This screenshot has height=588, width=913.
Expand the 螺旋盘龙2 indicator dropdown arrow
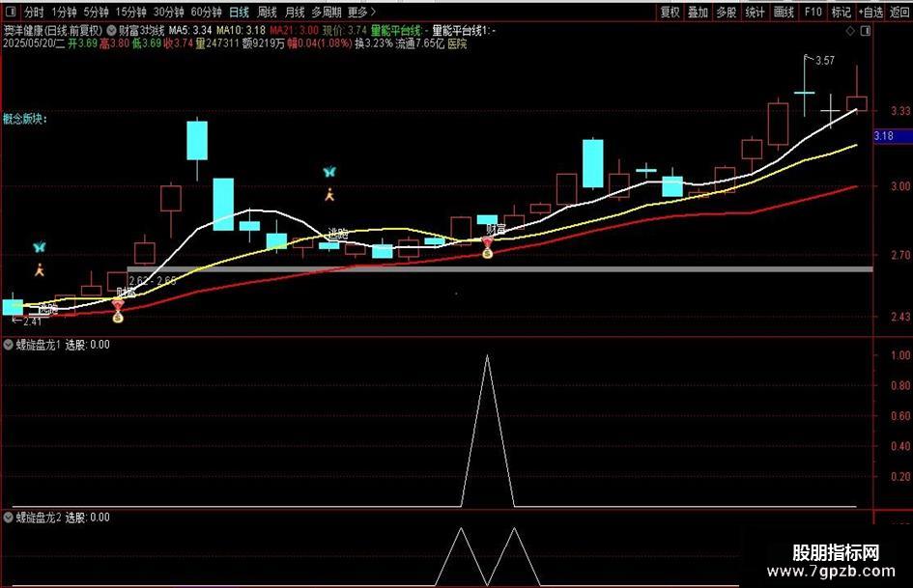pos(8,517)
